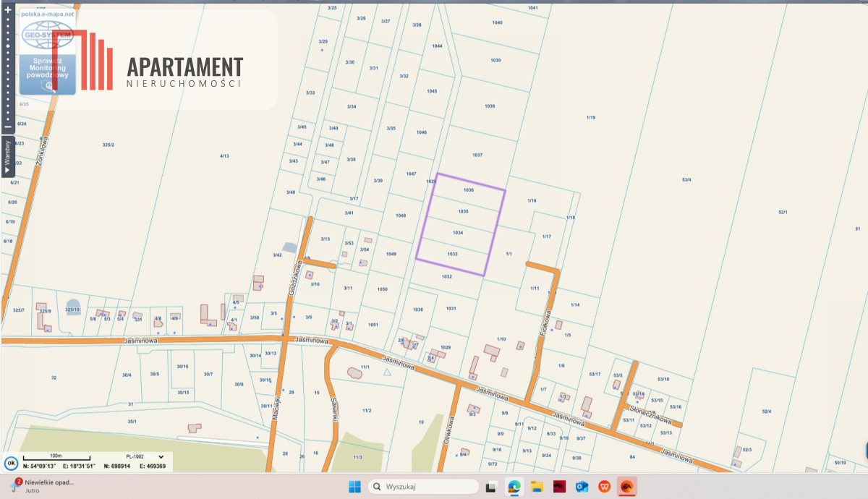Click the zoom out minus button

click(8, 127)
